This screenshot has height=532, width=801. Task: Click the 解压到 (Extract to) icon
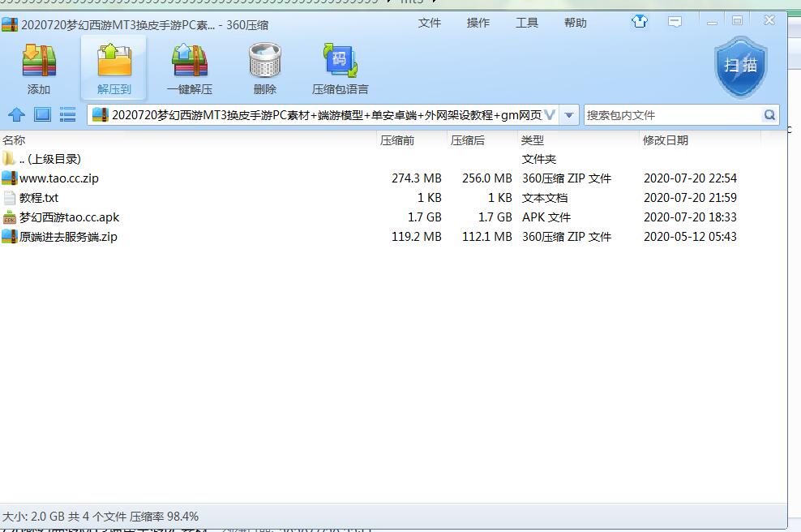pos(114,68)
